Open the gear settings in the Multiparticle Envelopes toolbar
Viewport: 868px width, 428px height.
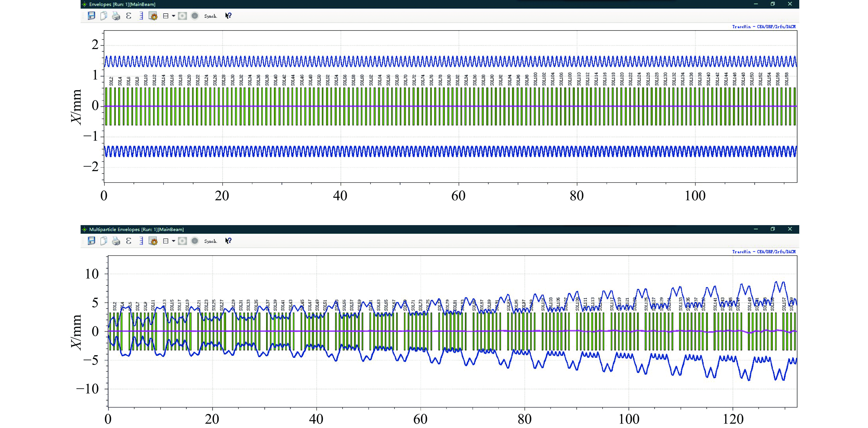coord(153,241)
